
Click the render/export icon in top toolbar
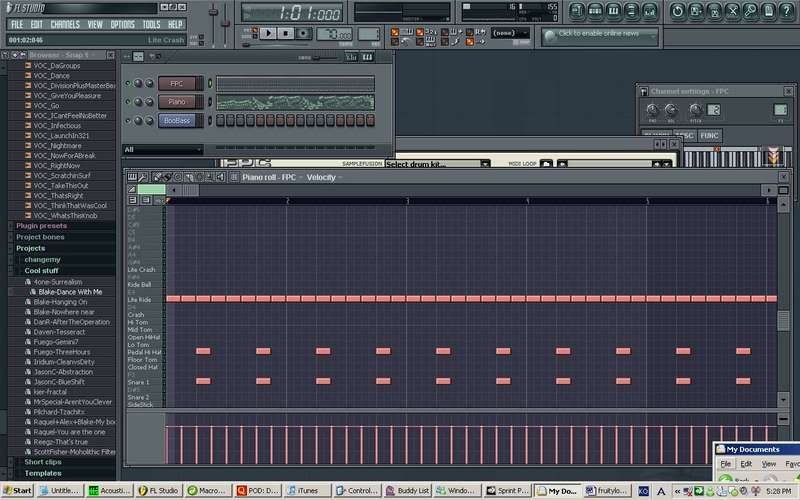714,11
